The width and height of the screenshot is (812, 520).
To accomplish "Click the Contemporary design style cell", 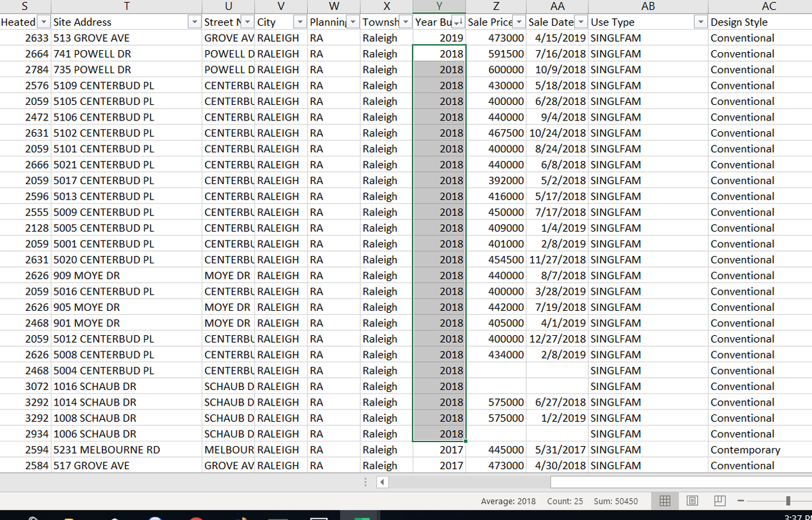I will point(760,450).
